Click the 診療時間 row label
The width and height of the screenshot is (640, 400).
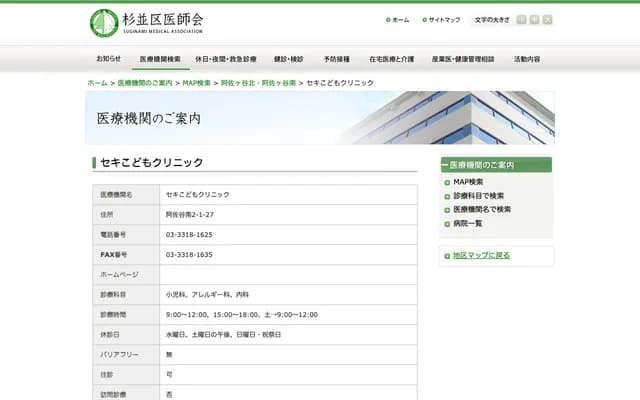point(113,315)
